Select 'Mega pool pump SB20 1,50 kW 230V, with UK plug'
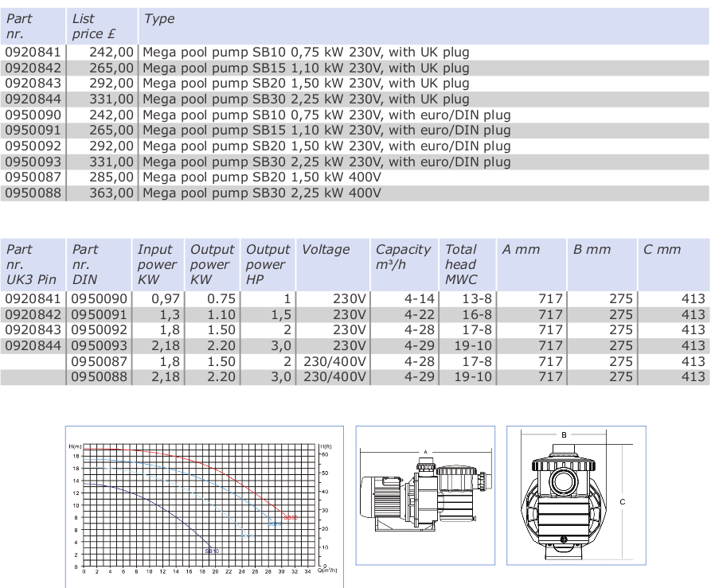The width and height of the screenshot is (715, 588). (x=306, y=84)
